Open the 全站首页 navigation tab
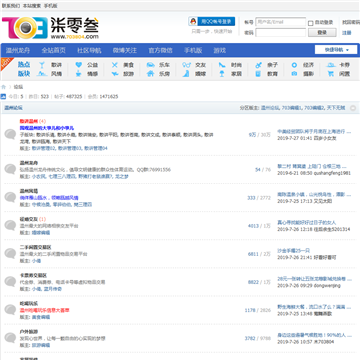Viewport: 360px width, 360px height. coord(53,50)
